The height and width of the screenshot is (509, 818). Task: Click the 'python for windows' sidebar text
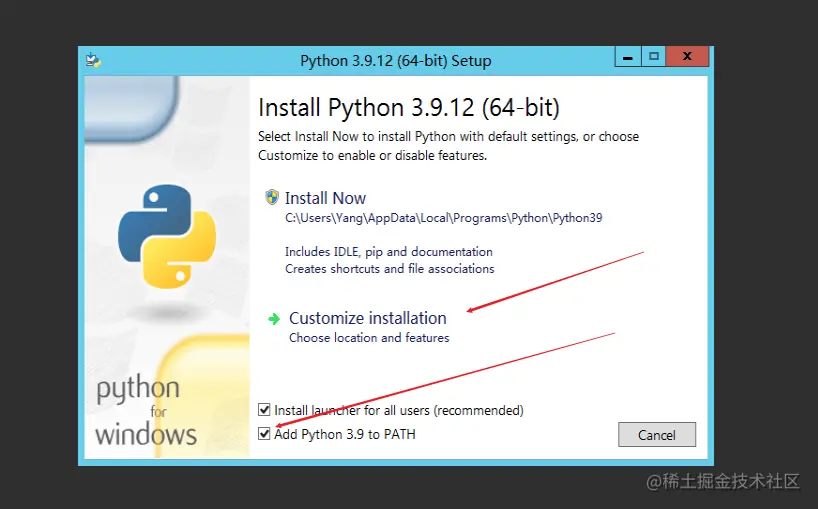click(145, 411)
